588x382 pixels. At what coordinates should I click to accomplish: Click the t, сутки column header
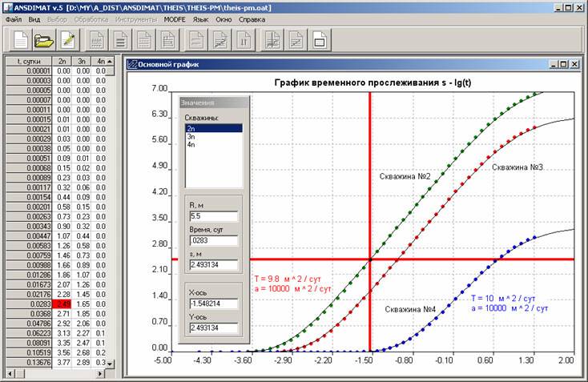point(28,61)
